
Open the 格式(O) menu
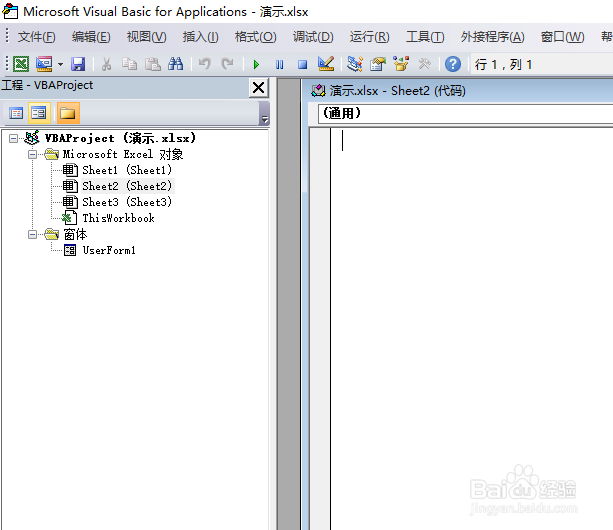[255, 37]
